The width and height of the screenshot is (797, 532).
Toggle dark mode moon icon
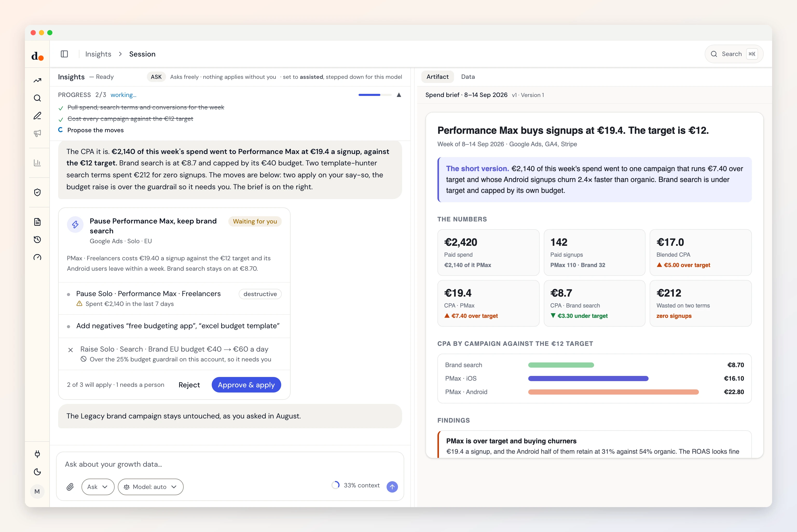37,472
